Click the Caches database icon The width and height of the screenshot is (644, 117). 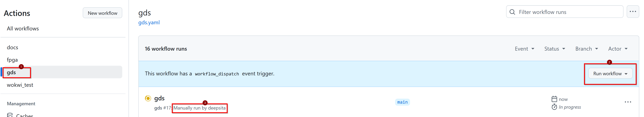(10, 115)
